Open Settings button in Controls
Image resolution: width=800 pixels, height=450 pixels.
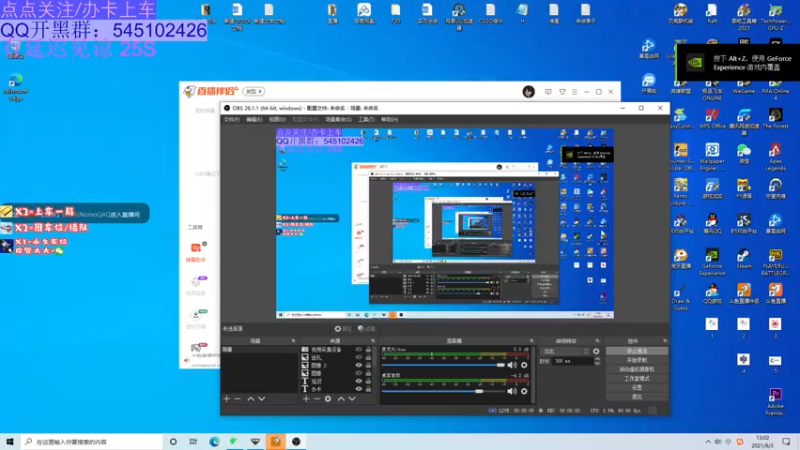click(x=637, y=388)
